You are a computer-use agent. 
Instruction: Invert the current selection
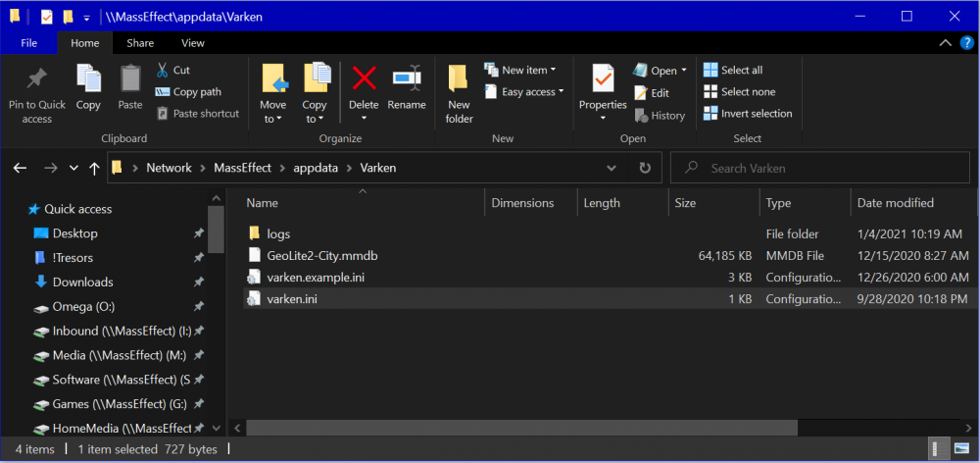748,113
